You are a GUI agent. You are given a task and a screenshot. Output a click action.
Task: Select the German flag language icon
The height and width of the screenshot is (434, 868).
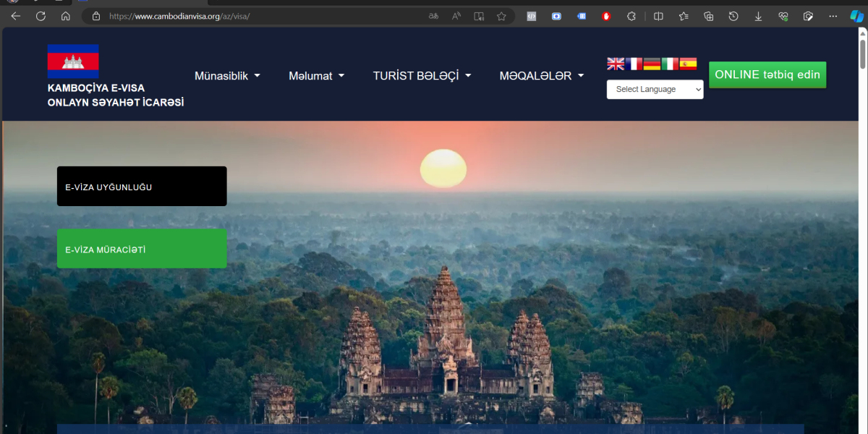(x=652, y=64)
